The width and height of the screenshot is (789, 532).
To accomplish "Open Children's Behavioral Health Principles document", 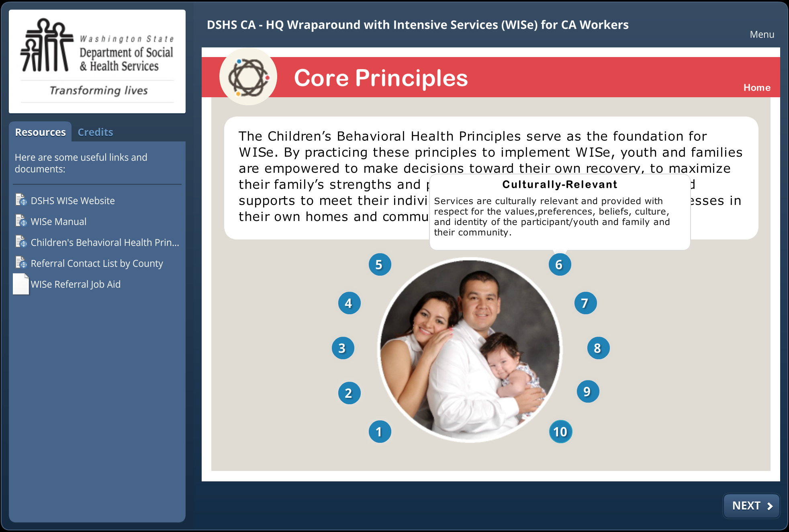I will pos(104,242).
